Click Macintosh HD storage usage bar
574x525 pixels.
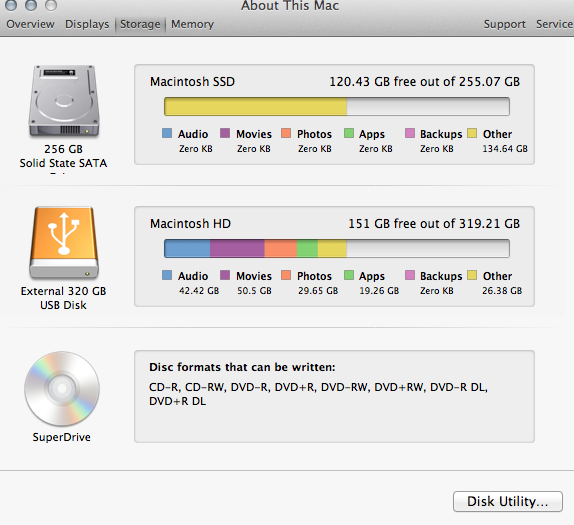click(337, 249)
